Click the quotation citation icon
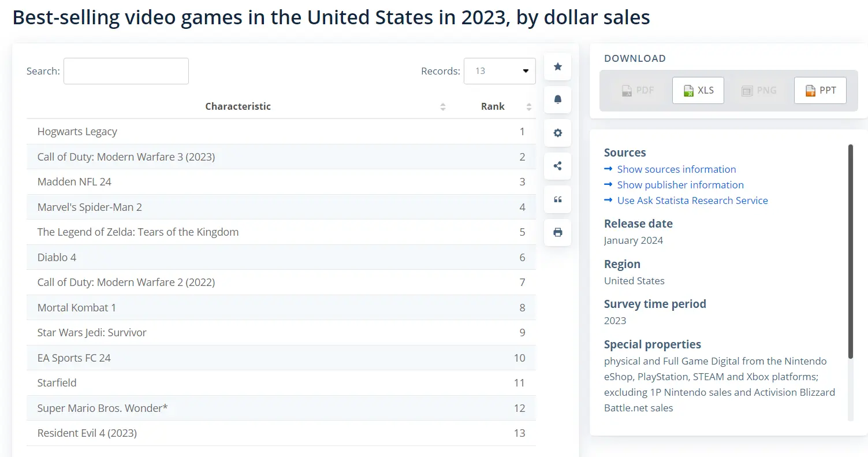The image size is (868, 457). click(x=558, y=199)
